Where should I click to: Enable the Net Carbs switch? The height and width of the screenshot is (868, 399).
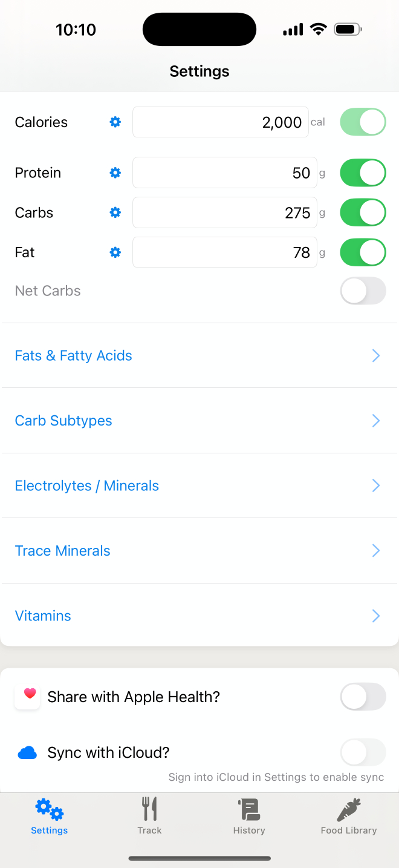click(363, 291)
